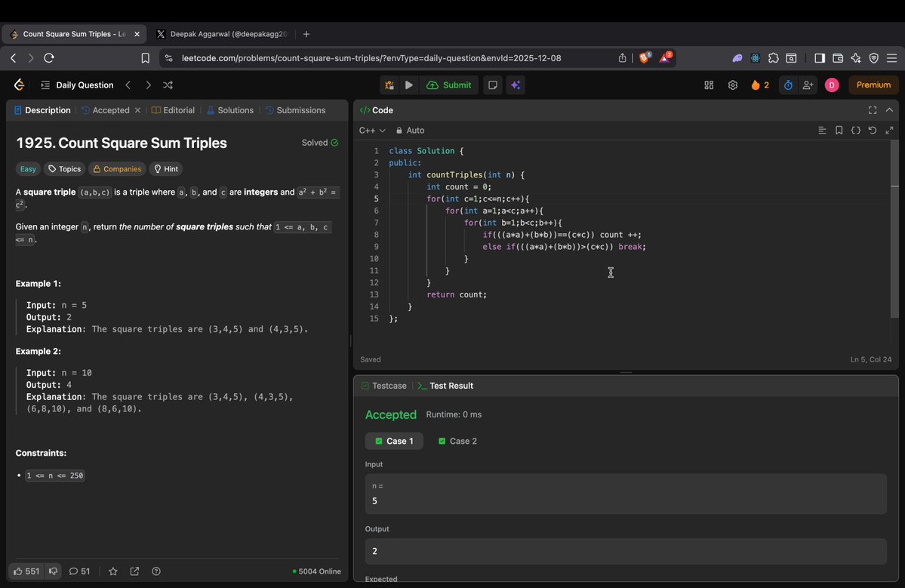Click the code editor vertical scrollbar

[x=894, y=229]
